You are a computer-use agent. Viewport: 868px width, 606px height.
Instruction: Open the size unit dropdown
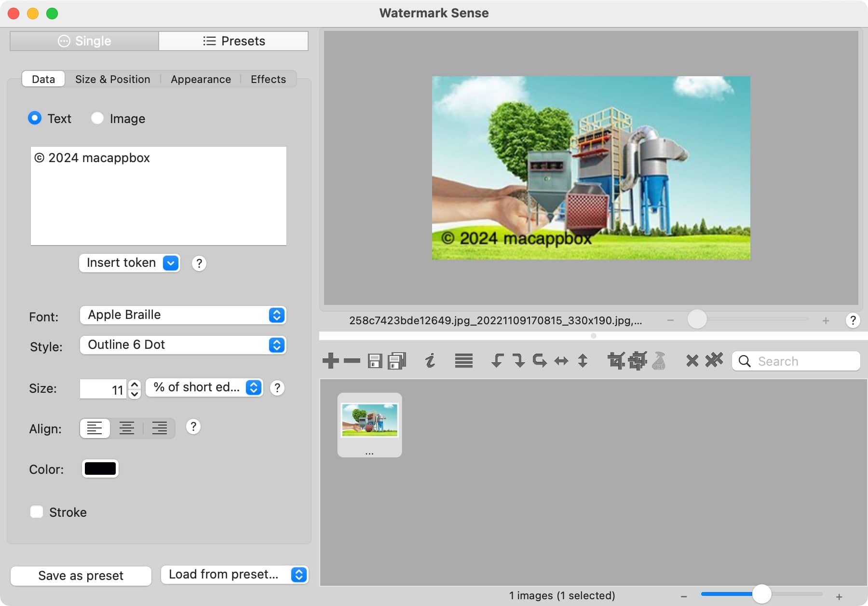tap(204, 387)
